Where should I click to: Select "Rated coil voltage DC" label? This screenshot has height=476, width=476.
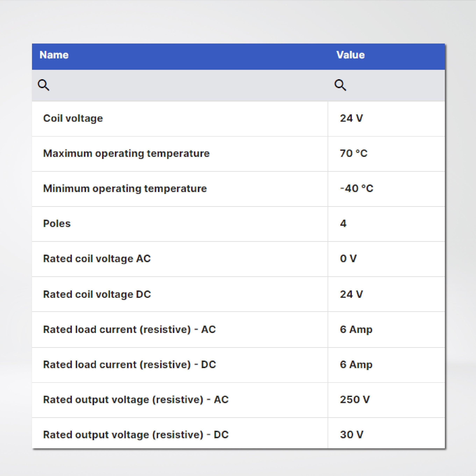pos(97,294)
